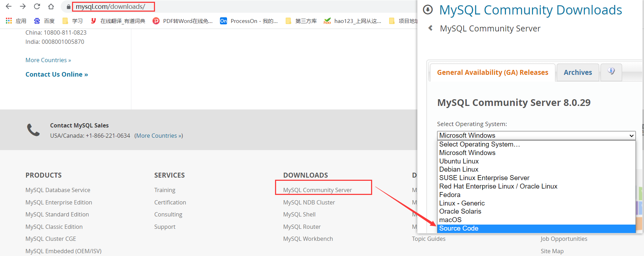644x256 pixels.
Task: Open MySQL Database Service product link
Action: tap(58, 190)
